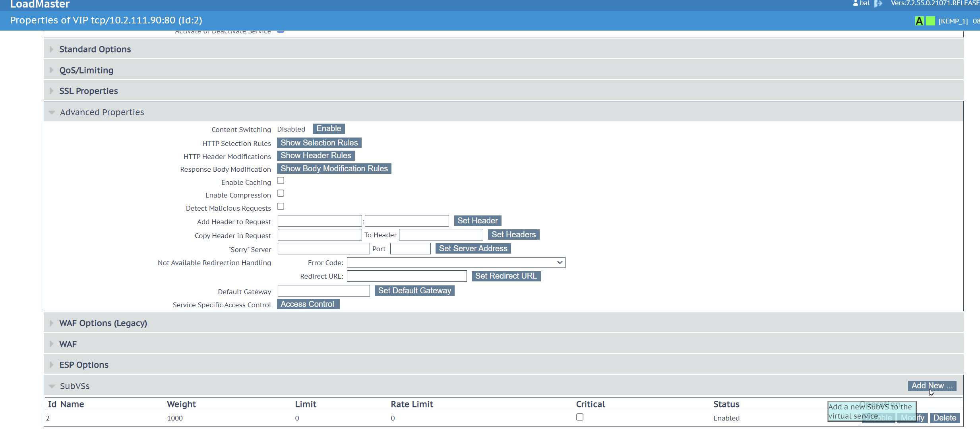980x440 pixels.
Task: Click the Set Headers button
Action: 513,235
